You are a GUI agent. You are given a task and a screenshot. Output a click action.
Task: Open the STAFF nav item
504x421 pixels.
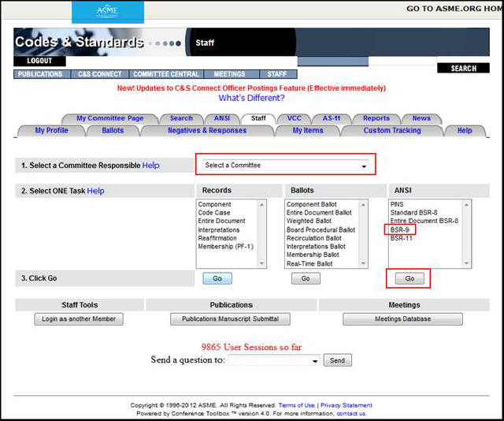(277, 74)
